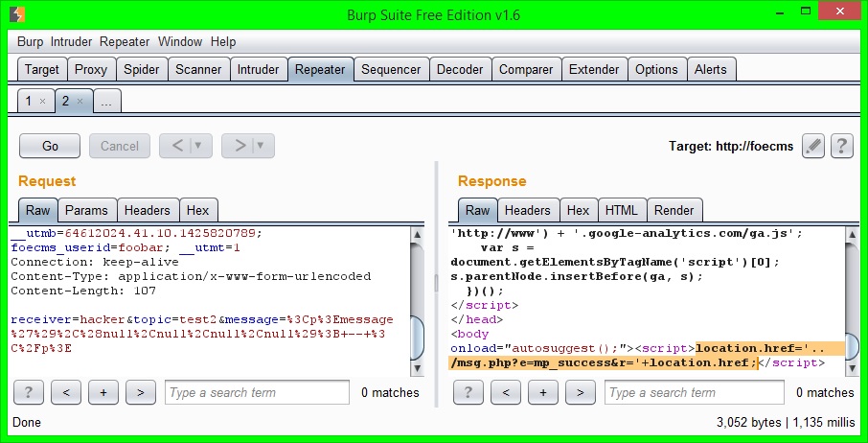The image size is (868, 443).
Task: Select the Response Raw tab
Action: tap(477, 210)
